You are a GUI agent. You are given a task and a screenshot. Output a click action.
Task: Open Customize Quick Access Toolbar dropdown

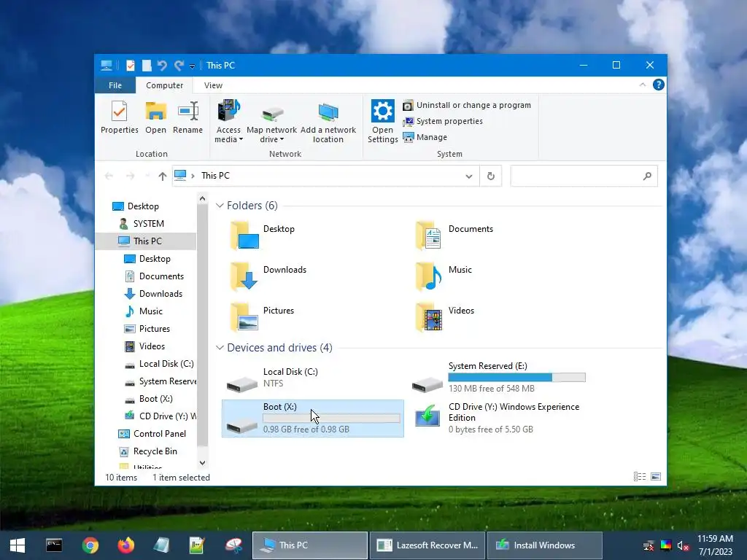[192, 66]
